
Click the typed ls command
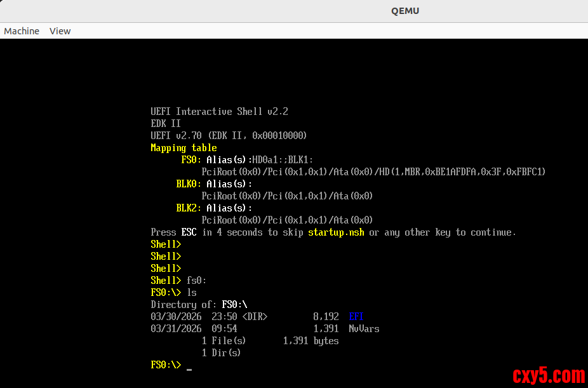pos(191,293)
